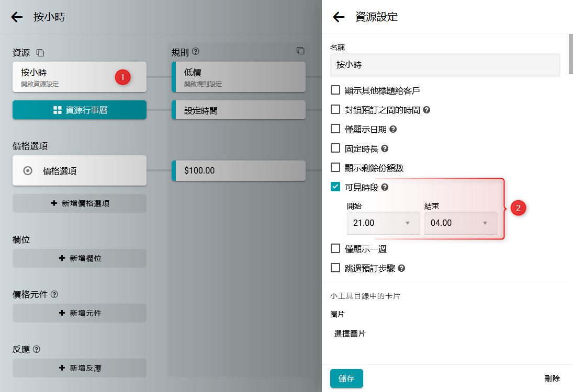Open the 低價 rule card
Screen dimensions: 573x392
(239, 77)
